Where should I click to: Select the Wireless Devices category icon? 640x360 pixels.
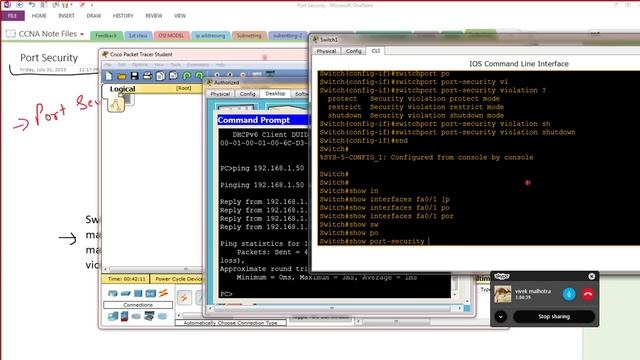151,293
